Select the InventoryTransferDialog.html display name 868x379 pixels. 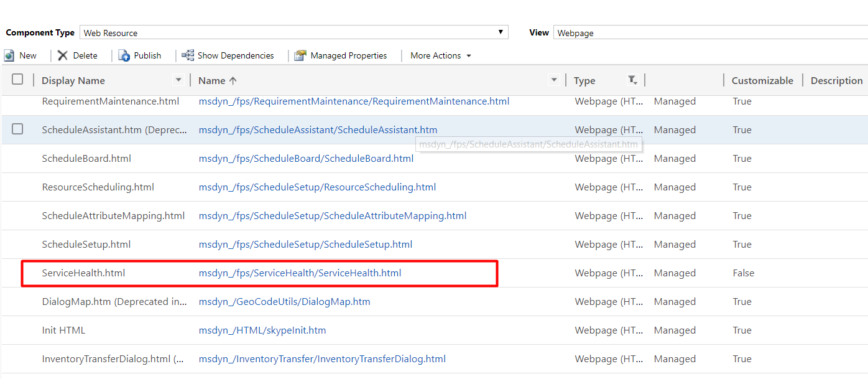pos(113,358)
